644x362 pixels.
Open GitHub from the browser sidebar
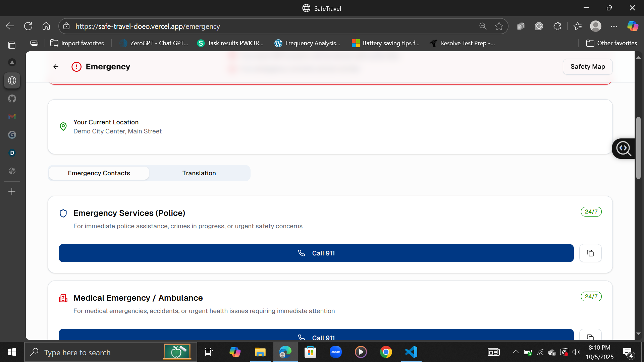[x=12, y=99]
